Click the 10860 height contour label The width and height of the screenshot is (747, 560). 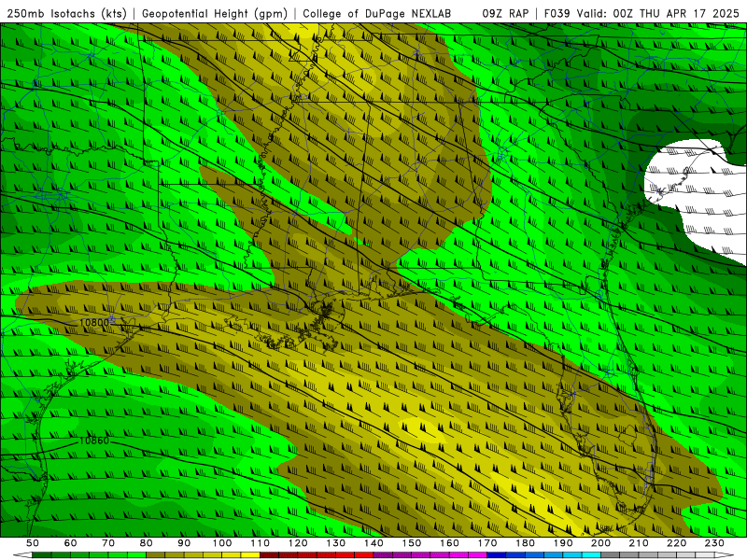94,441
